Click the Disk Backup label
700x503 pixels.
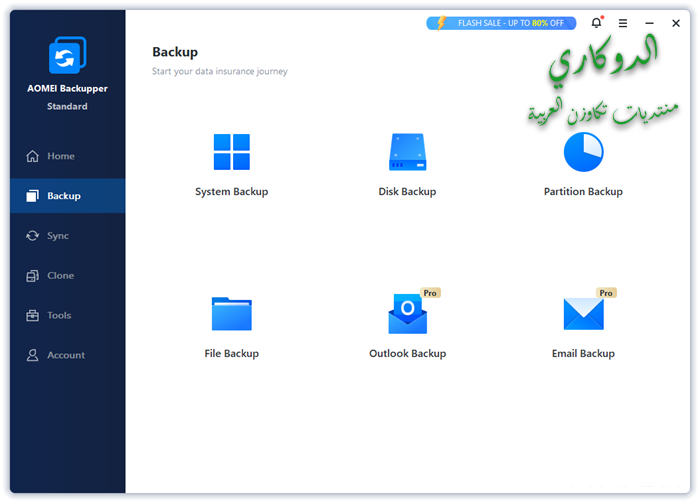[x=408, y=191]
